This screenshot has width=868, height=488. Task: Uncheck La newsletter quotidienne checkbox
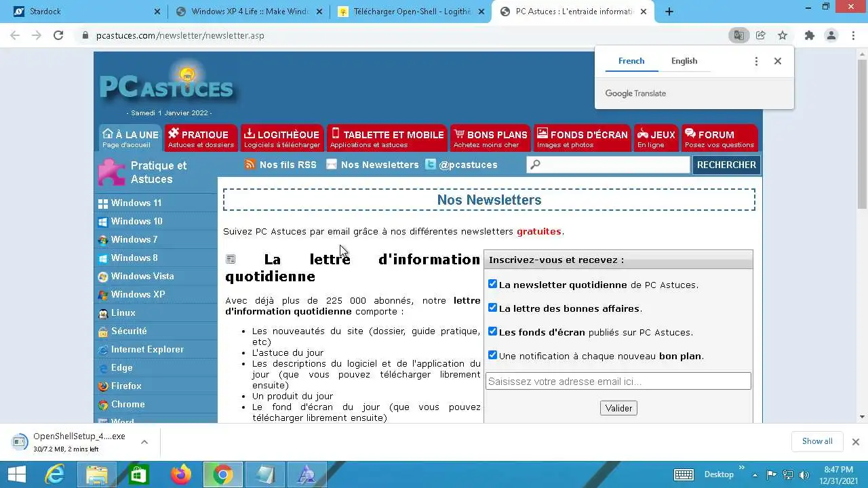[x=492, y=284]
